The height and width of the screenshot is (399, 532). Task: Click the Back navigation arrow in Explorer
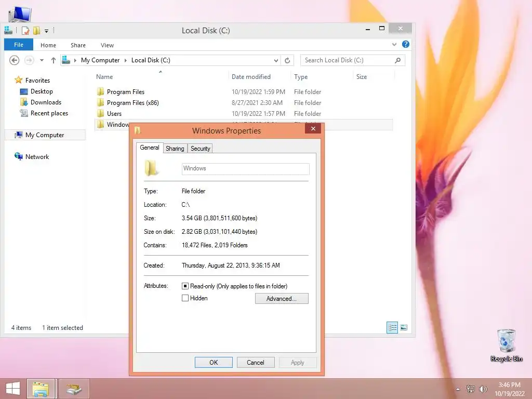coord(14,60)
